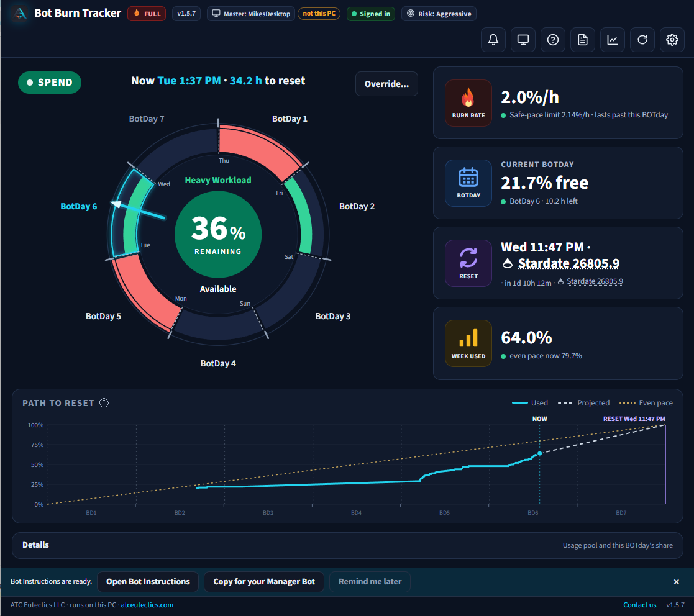Click the Week Used bar chart icon
694x616 pixels.
468,343
